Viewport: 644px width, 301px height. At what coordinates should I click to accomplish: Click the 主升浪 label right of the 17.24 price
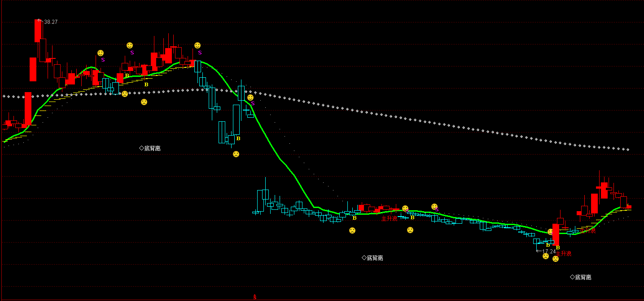[x=563, y=253]
